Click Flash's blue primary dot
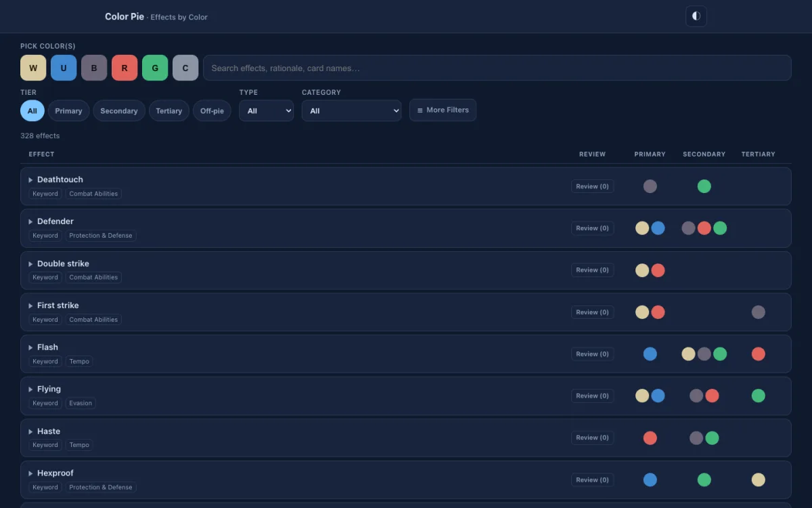812x508 pixels. click(650, 354)
